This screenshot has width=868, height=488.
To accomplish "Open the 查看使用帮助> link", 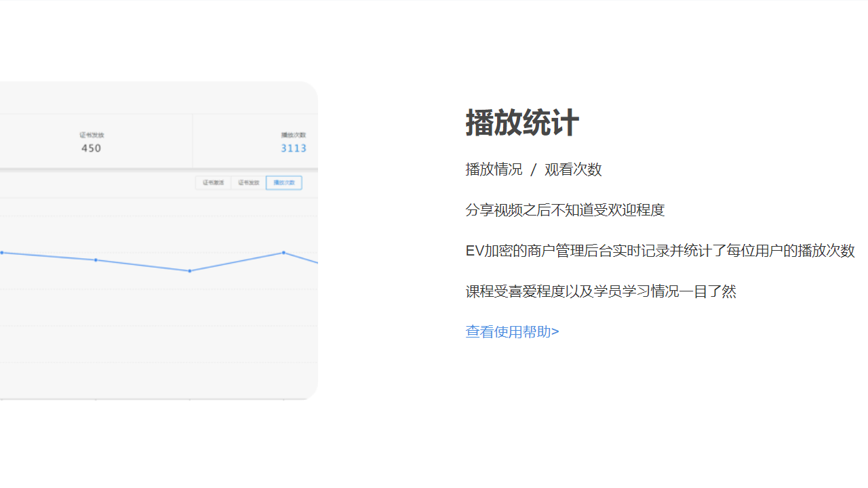I will [512, 331].
